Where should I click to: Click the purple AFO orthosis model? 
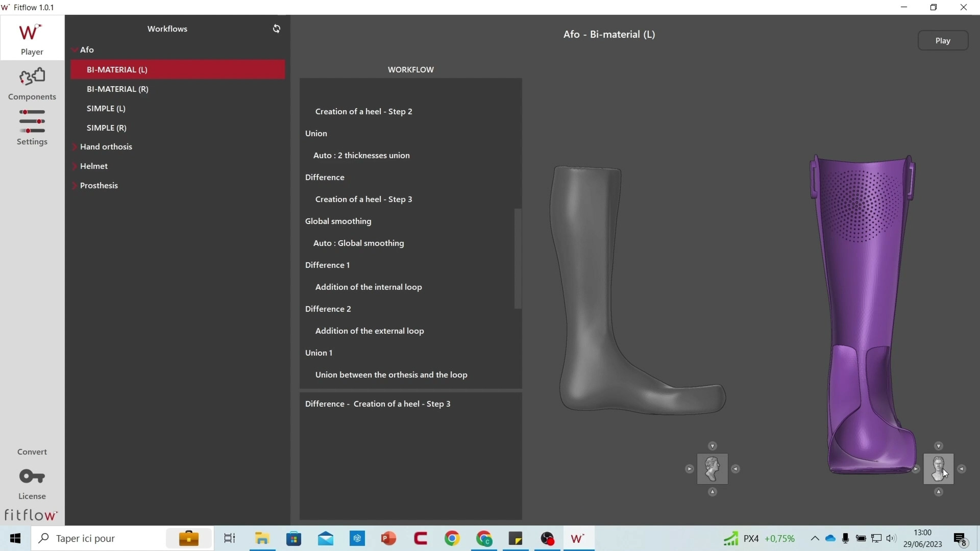coord(863,306)
